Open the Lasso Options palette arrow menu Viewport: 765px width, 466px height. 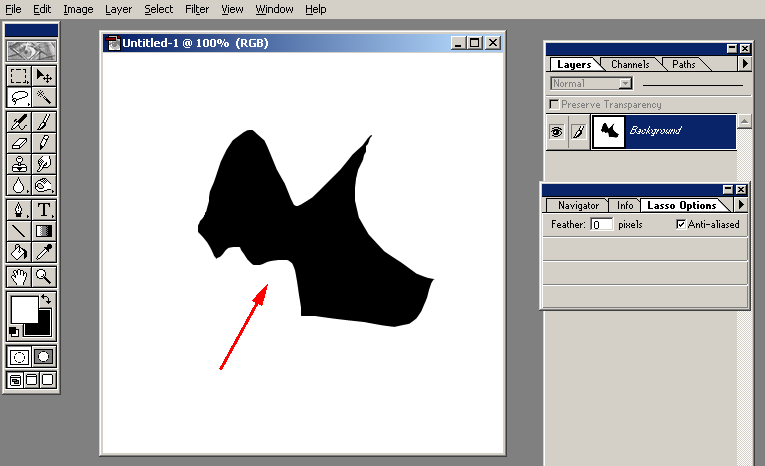tap(741, 205)
